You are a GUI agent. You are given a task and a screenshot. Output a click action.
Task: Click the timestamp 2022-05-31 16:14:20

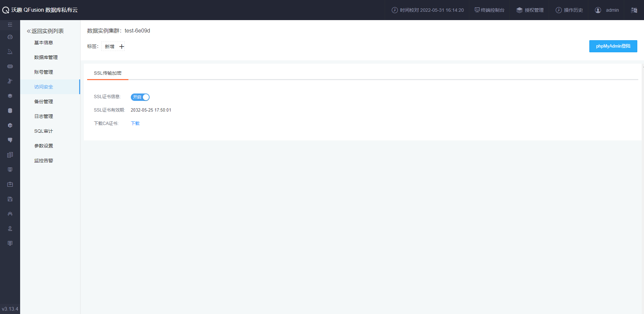coord(442,10)
